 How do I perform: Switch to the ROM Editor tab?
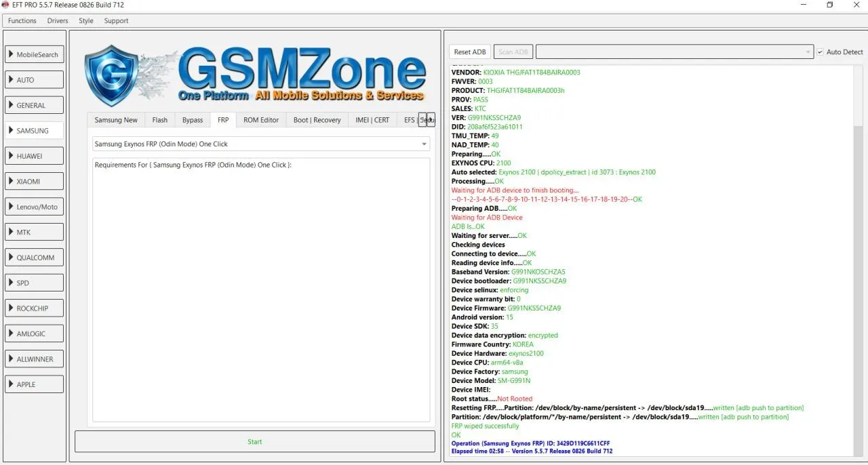click(261, 120)
